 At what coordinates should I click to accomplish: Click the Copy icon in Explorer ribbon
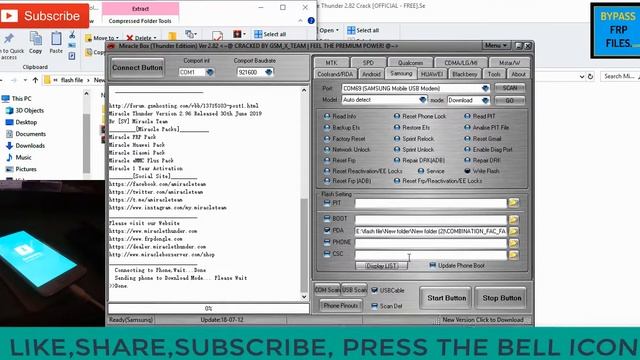pos(36,42)
